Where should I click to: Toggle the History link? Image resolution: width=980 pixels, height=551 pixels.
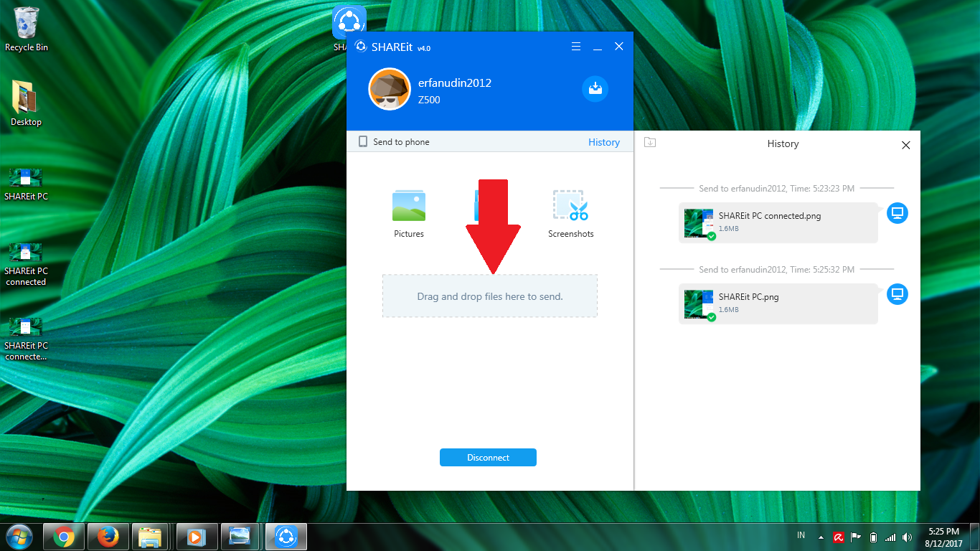tap(603, 142)
